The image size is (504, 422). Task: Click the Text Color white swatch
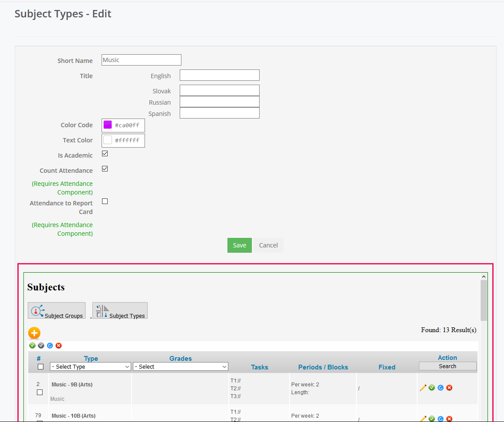click(108, 140)
